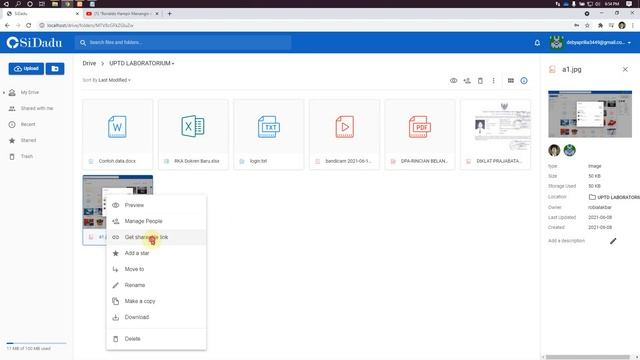Bookmark the page with the star icon
The height and width of the screenshot is (360, 640).
click(x=587, y=25)
